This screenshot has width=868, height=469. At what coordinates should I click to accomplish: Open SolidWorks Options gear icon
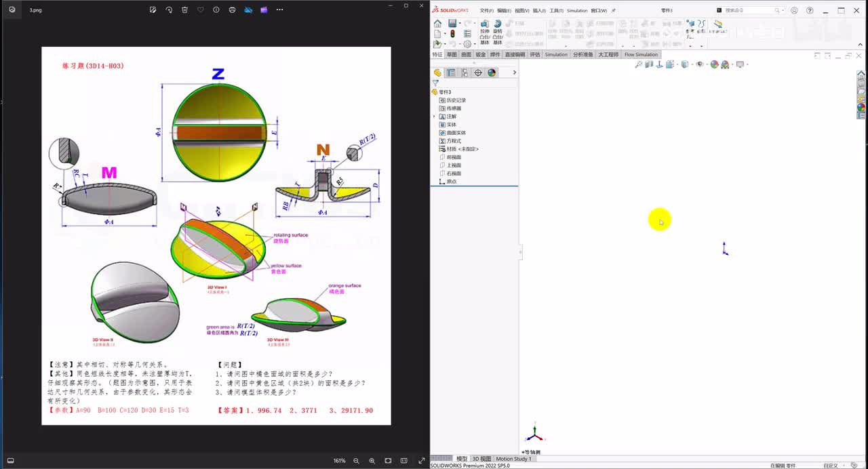pyautogui.click(x=467, y=44)
